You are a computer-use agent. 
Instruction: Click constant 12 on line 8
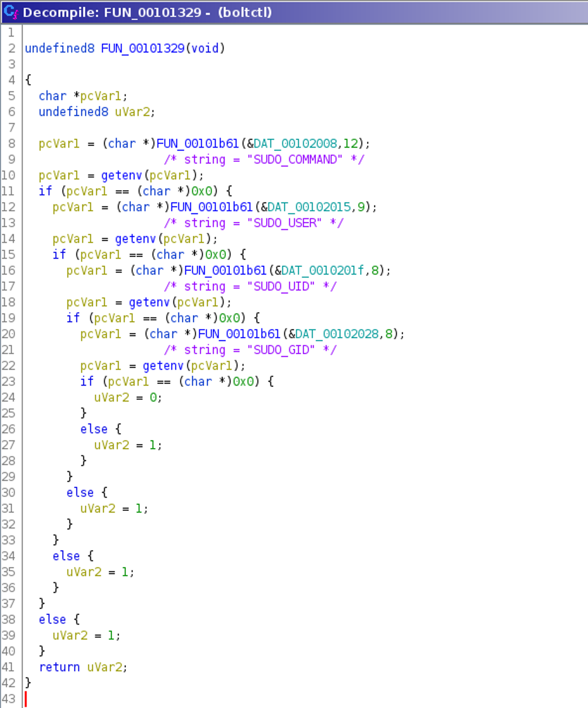coord(351,144)
